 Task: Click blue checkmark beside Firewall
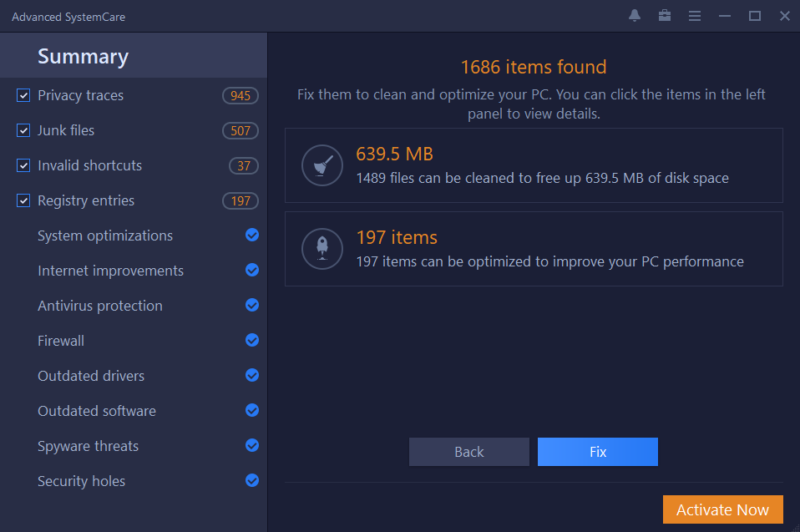point(252,340)
